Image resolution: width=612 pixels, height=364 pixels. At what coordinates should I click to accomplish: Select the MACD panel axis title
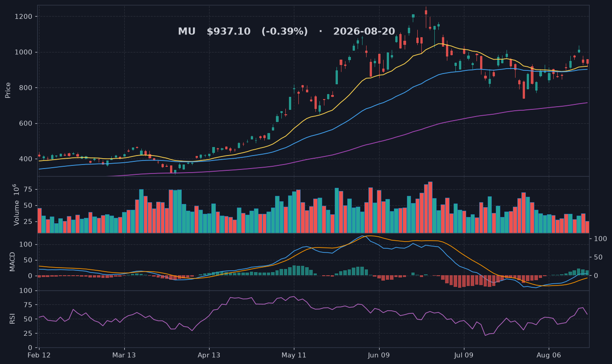(13, 261)
